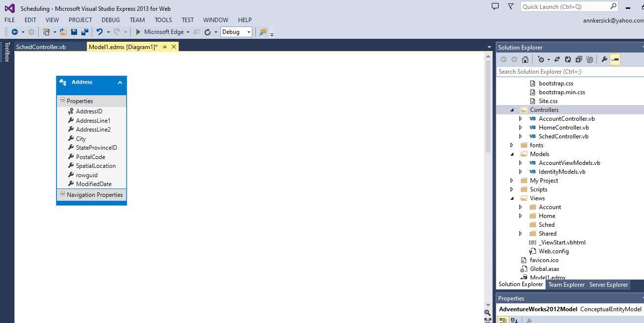Open the PROJECT menu

pos(80,20)
